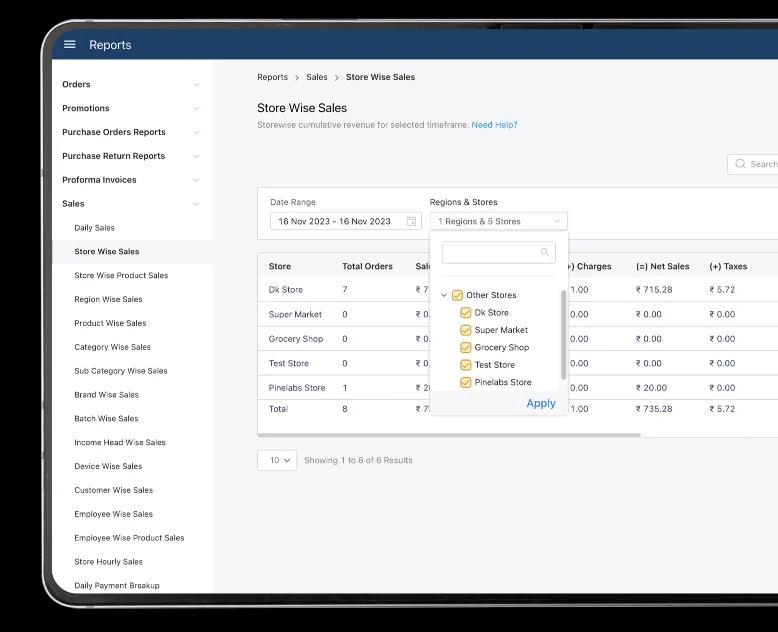Click breadcrumb arrow after Reports

click(x=297, y=77)
